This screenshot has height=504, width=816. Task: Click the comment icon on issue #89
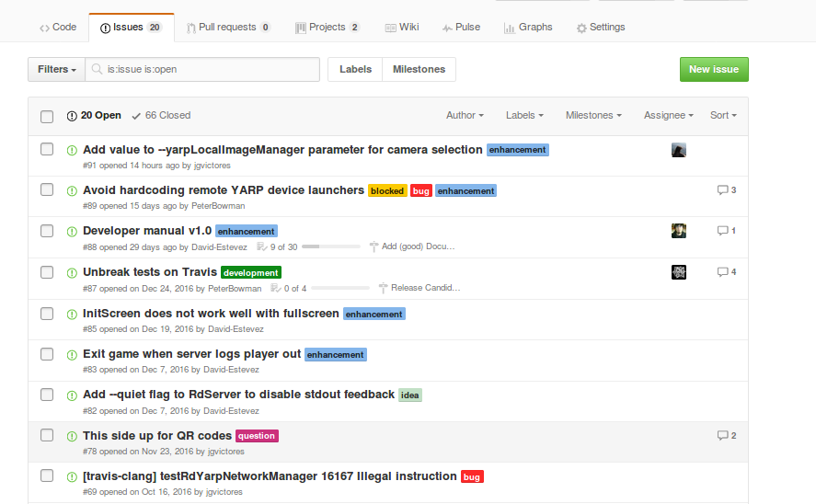pos(722,190)
